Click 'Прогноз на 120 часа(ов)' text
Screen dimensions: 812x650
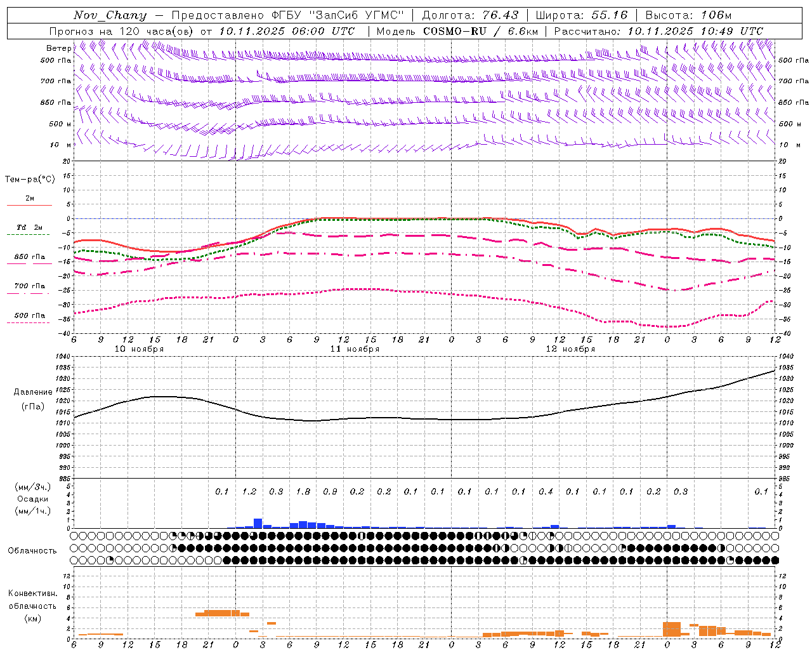tap(122, 31)
